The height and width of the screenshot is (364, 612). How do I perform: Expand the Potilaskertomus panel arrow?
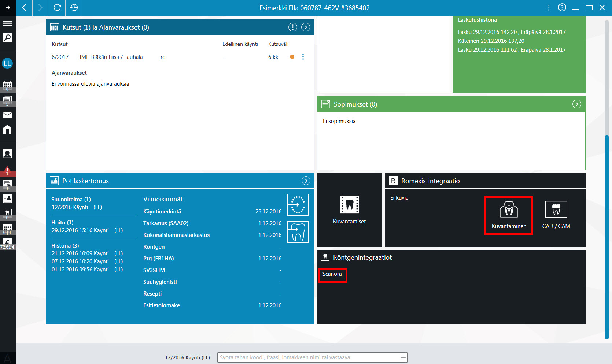306,181
